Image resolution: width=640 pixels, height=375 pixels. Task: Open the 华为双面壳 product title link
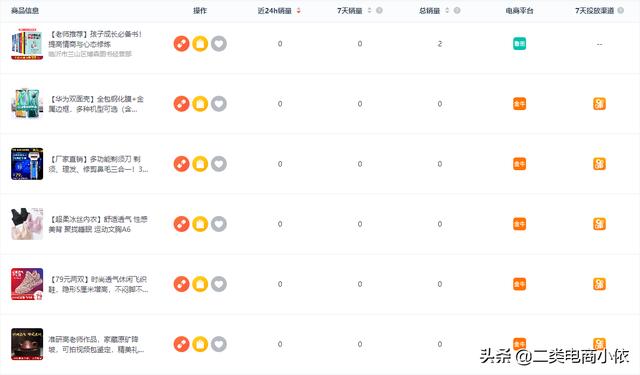(x=96, y=104)
